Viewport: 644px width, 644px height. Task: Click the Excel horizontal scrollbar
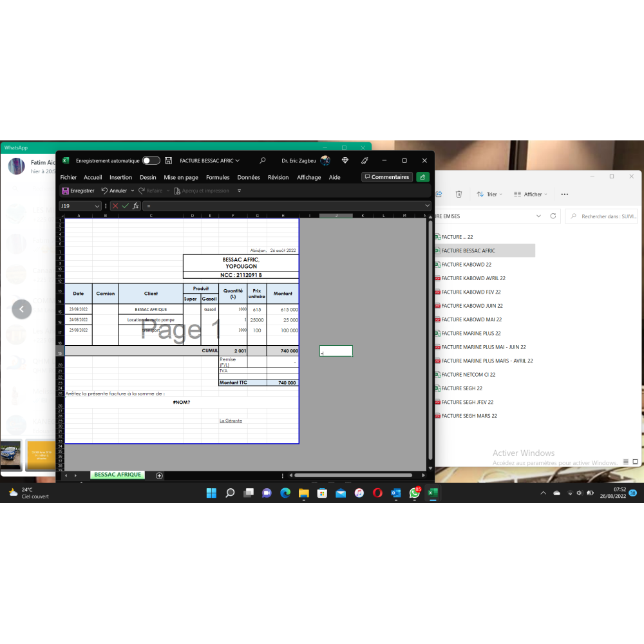(x=353, y=475)
